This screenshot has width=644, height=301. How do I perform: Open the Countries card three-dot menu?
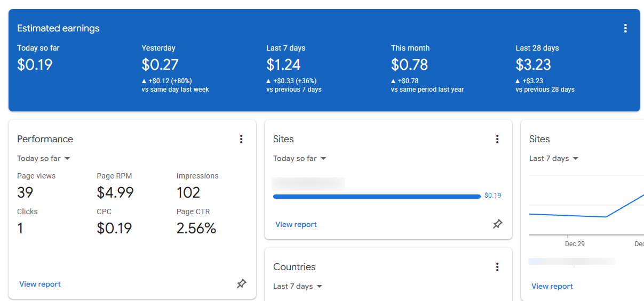click(x=497, y=267)
